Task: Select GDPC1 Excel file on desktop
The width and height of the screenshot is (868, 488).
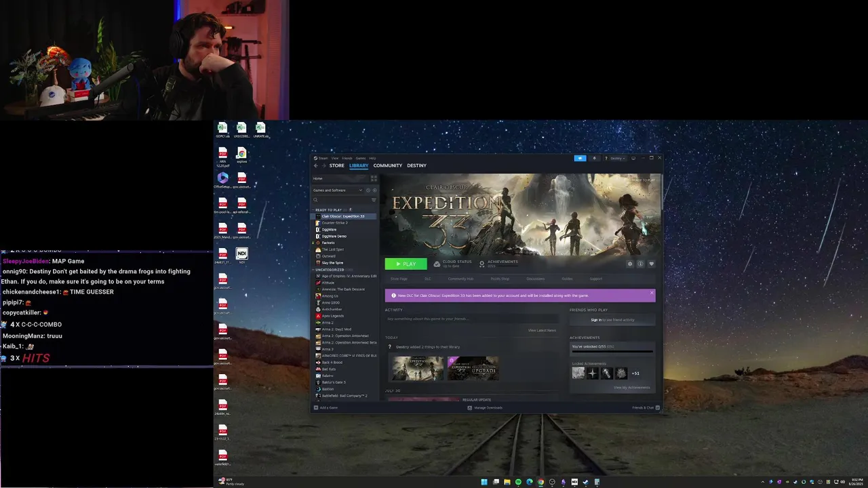Action: (x=222, y=127)
